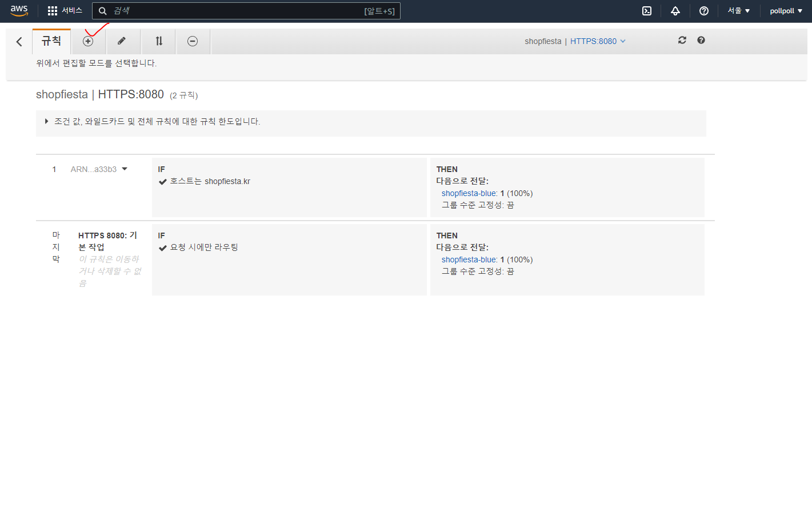Click the 위에서 편집할 모드를 선택합니다 hint
Screen dimensions: 812x531
tap(97, 63)
